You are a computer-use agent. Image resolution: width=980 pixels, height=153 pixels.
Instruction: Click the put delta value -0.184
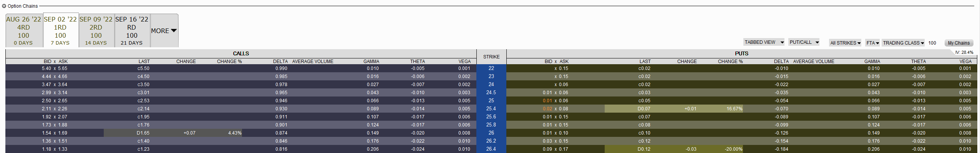781,149
